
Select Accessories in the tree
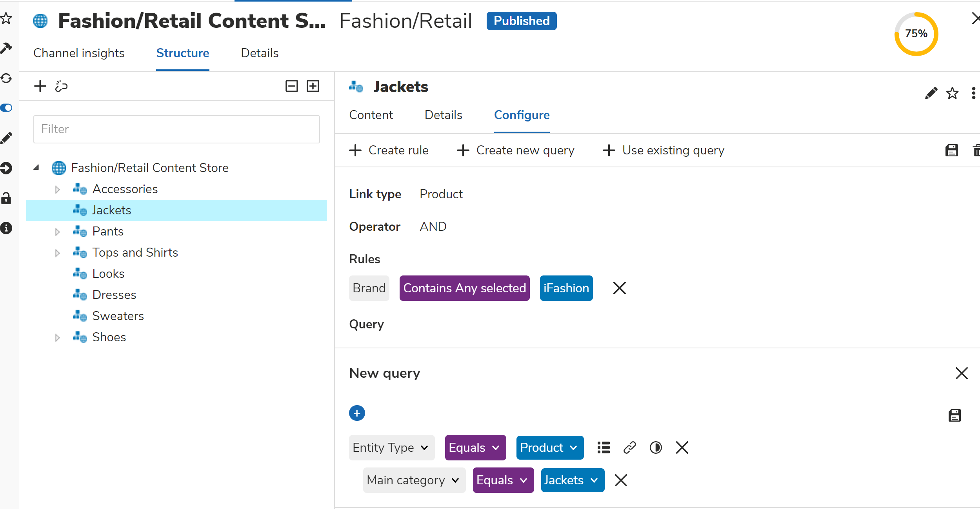pos(125,189)
